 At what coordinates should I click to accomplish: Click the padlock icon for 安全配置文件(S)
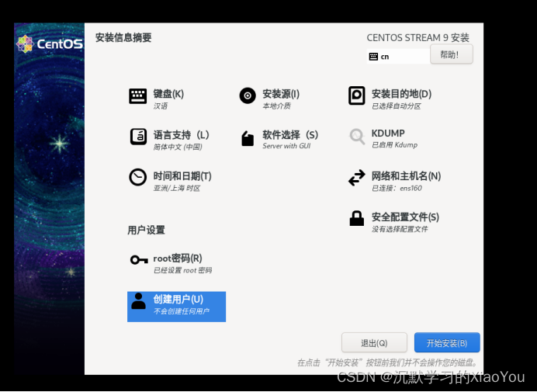click(356, 218)
